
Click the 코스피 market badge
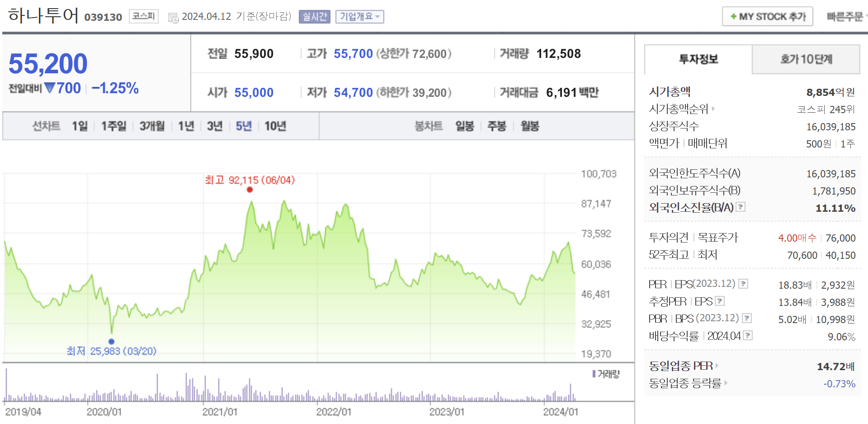coord(143,16)
